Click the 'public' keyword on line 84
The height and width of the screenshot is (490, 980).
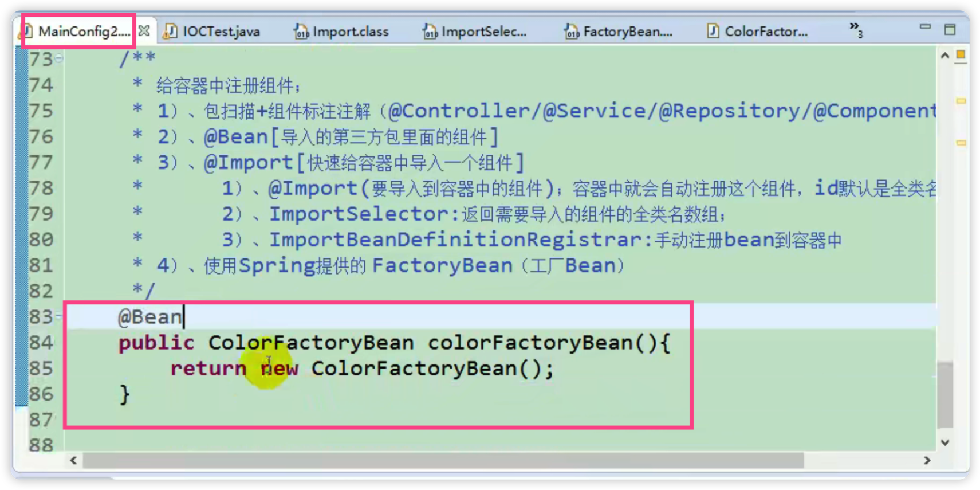point(156,343)
